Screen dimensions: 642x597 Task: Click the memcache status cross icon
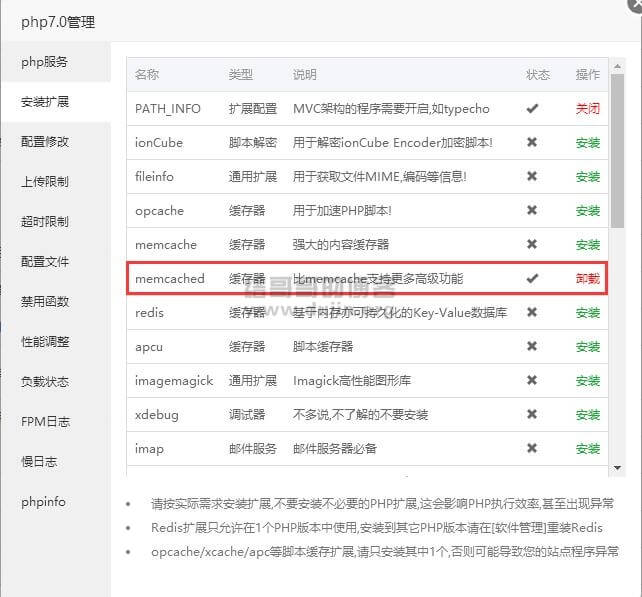[532, 244]
